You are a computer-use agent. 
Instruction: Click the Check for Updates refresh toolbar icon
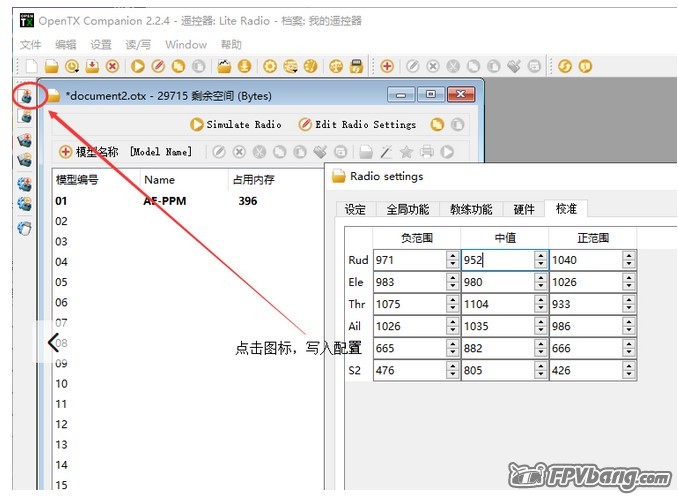[x=565, y=66]
